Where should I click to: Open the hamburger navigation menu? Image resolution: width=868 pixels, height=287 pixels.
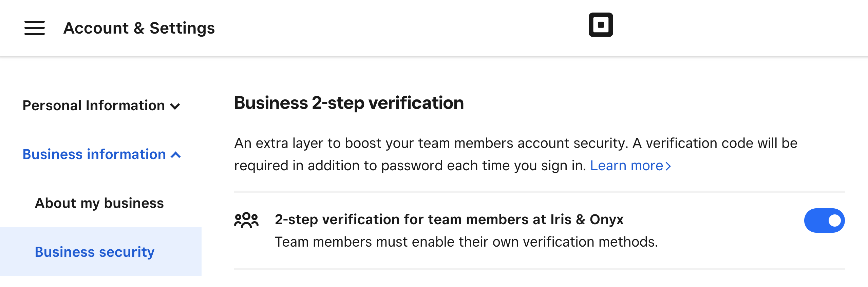coord(34,28)
